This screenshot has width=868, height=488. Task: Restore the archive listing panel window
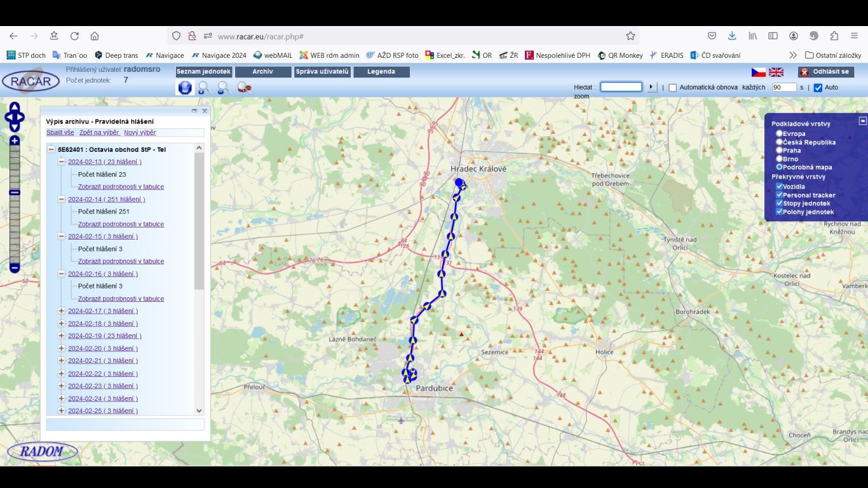tap(194, 111)
